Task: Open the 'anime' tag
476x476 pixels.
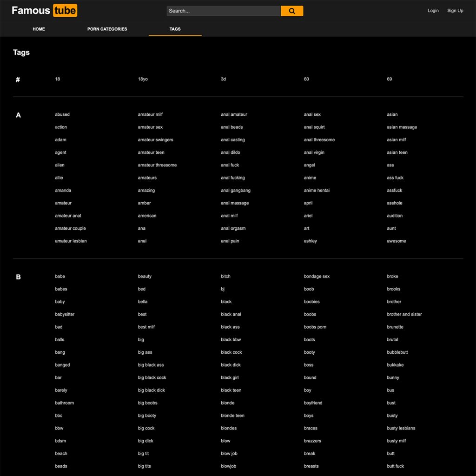Action: 310,178
